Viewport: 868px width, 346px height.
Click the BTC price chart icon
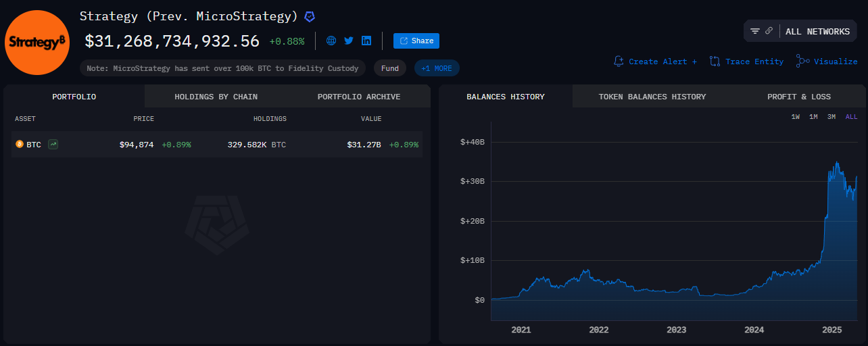click(53, 144)
